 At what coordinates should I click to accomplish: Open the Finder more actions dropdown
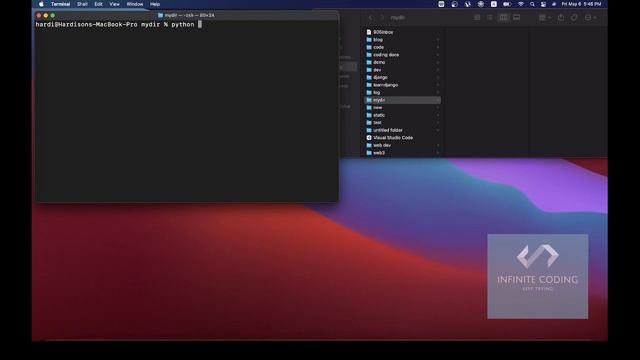pyautogui.click(x=590, y=18)
